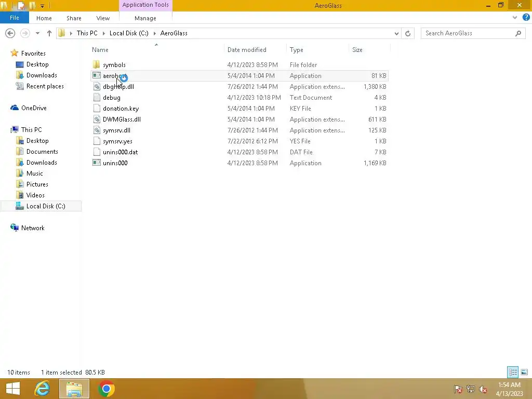
Task: Open the network status tray icon
Action: pyautogui.click(x=470, y=389)
